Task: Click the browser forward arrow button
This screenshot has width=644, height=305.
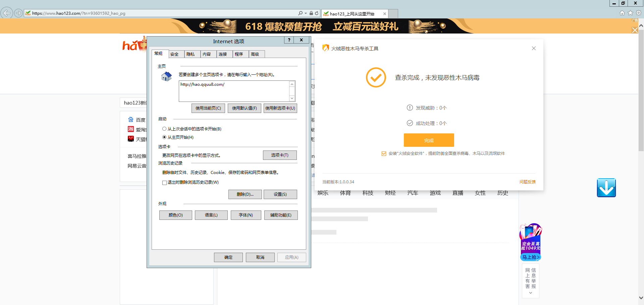Action: pos(18,13)
